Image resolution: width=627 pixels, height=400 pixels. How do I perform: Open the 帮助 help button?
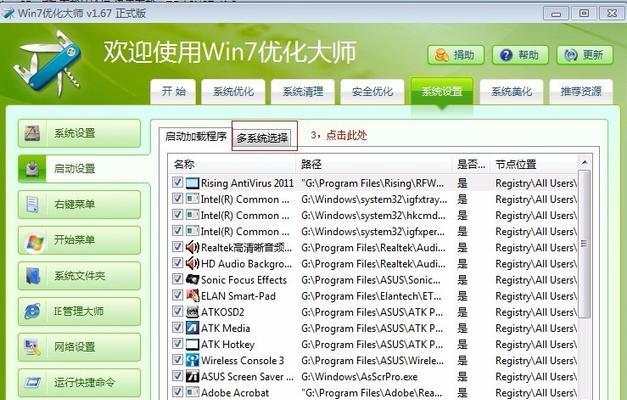pyautogui.click(x=520, y=55)
